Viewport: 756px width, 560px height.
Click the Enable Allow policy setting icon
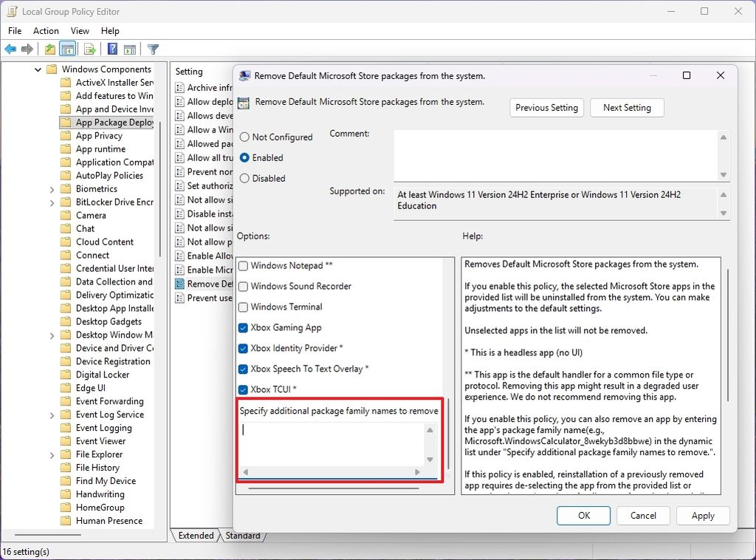(180, 256)
